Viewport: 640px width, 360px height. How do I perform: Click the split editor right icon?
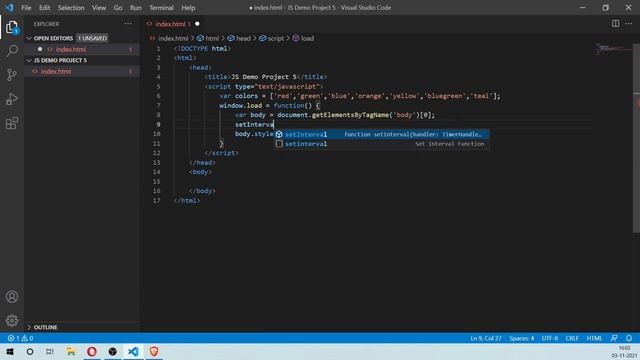615,24
